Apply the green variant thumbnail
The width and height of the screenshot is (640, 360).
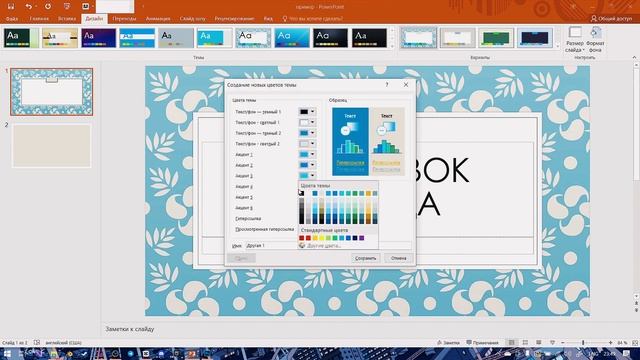pos(496,38)
